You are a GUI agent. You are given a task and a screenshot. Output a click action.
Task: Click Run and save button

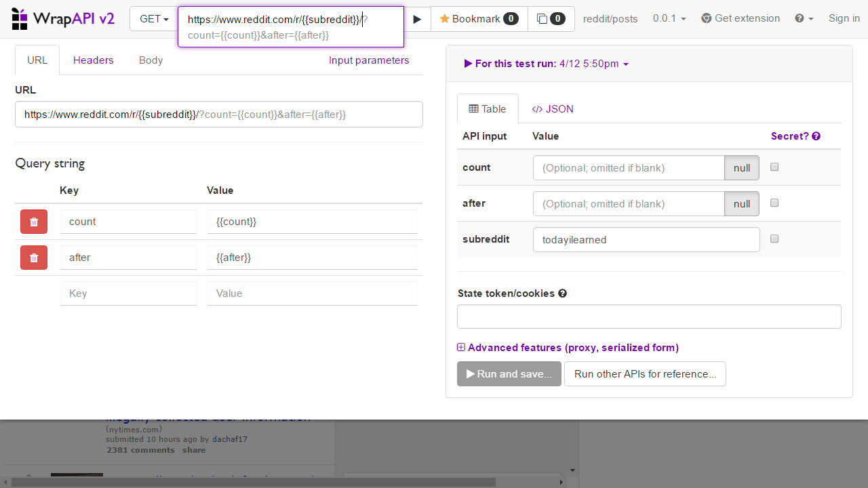coord(509,373)
